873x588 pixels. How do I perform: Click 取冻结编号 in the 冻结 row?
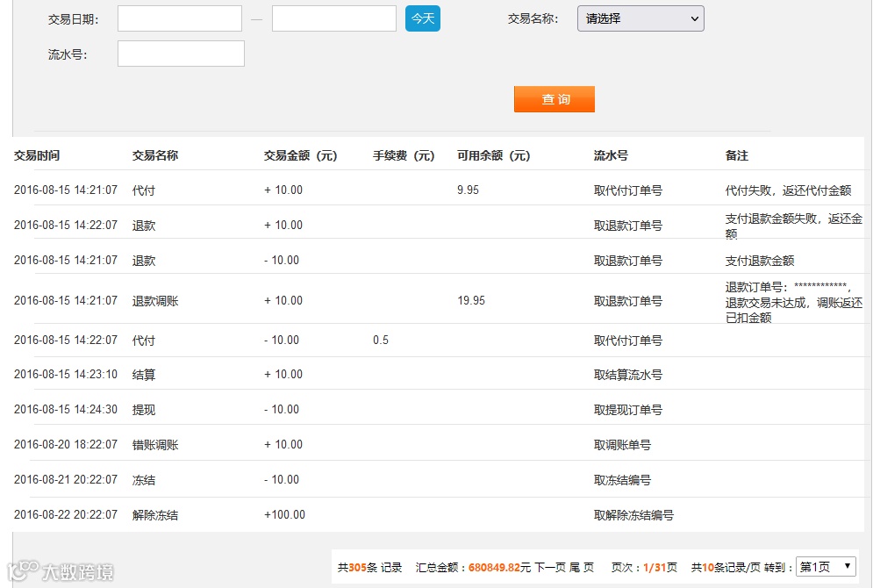tap(622, 480)
